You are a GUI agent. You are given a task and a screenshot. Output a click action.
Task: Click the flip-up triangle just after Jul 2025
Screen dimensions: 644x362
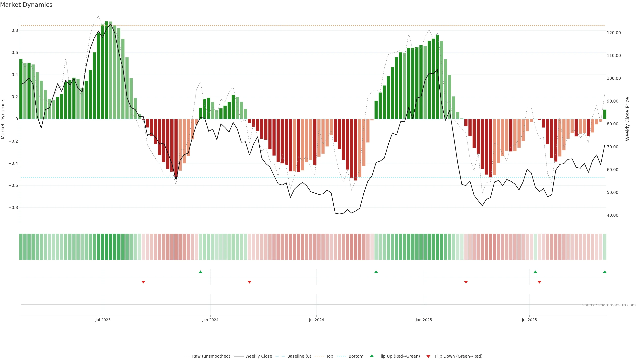(535, 272)
